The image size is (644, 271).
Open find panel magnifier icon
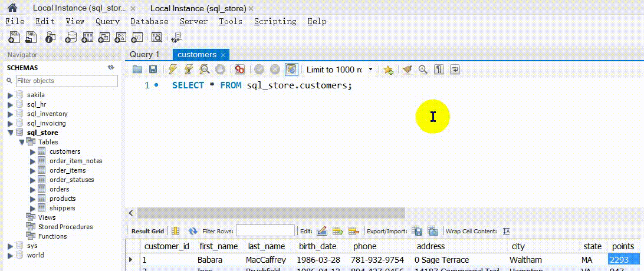click(x=423, y=70)
